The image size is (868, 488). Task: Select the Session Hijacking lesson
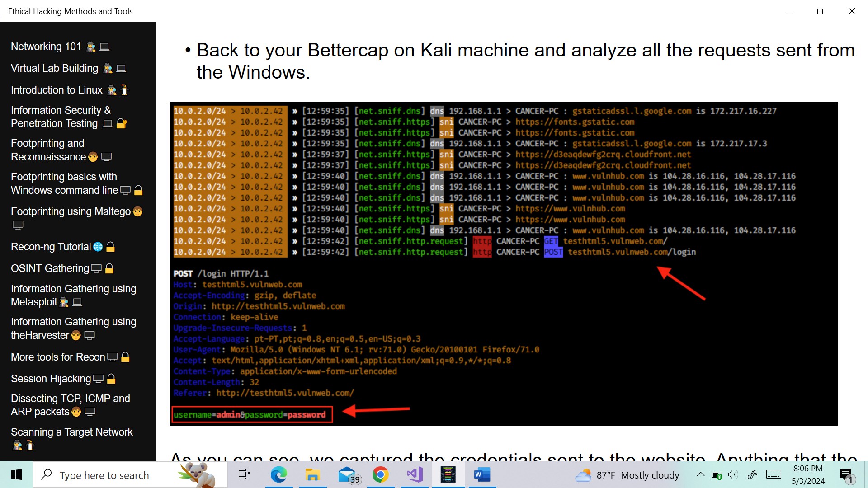[51, 379]
